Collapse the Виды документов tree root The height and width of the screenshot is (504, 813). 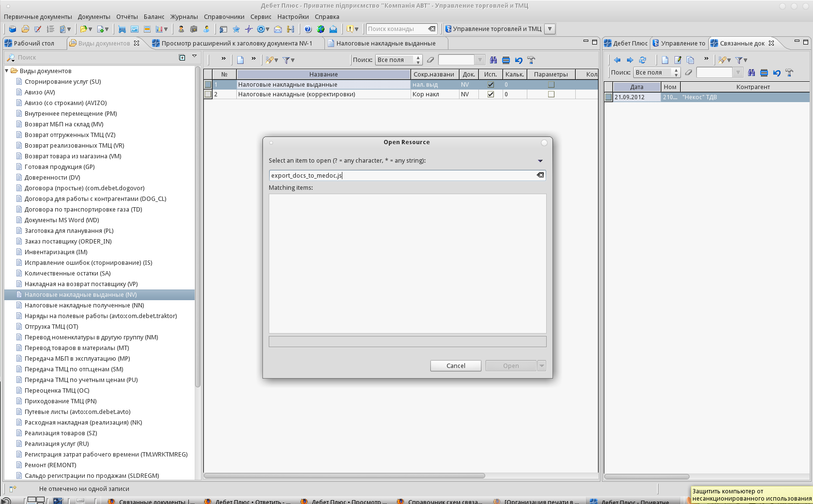[7, 71]
